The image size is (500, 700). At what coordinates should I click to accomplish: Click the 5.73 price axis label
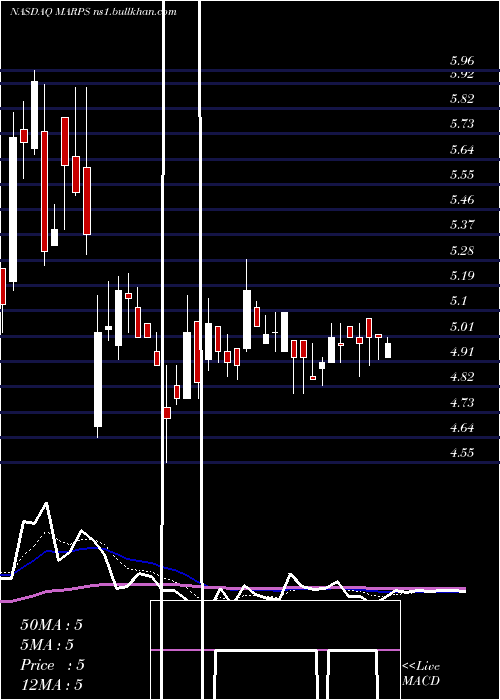(462, 124)
